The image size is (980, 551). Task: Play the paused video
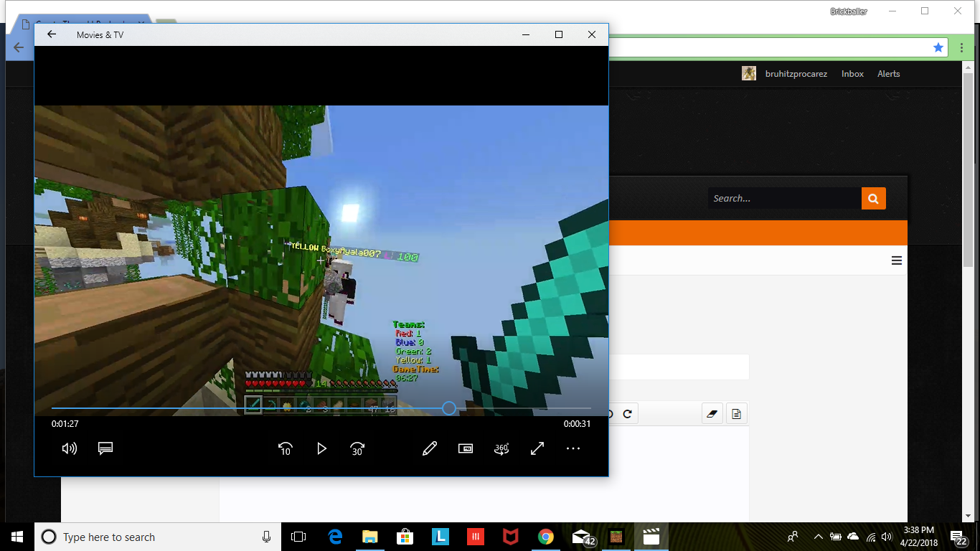pos(321,448)
